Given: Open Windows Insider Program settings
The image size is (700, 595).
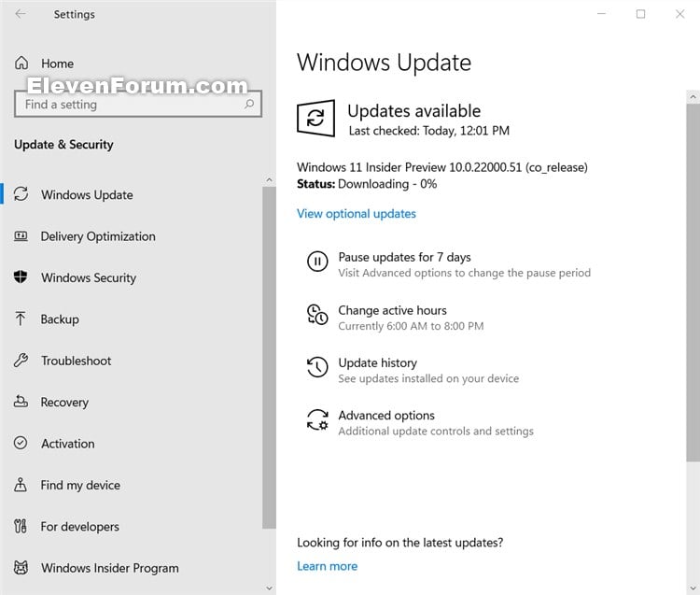Looking at the screenshot, I should 110,568.
